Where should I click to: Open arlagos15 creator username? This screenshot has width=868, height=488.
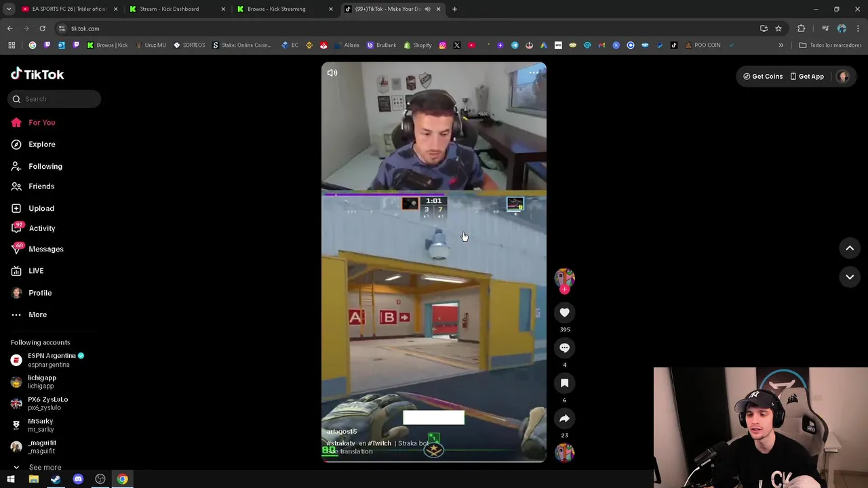click(x=342, y=432)
